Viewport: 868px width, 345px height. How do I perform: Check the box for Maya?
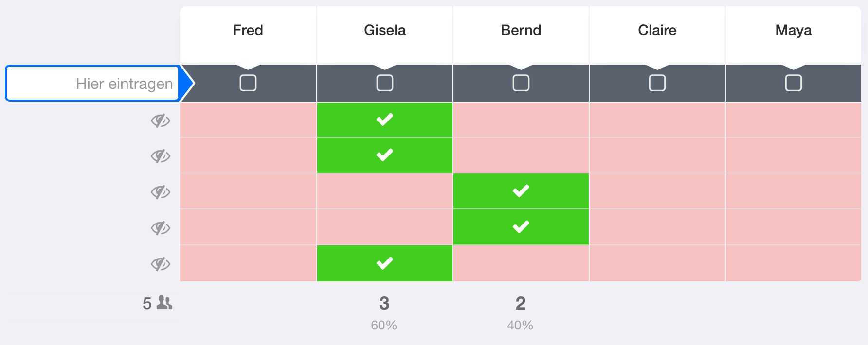(x=793, y=83)
